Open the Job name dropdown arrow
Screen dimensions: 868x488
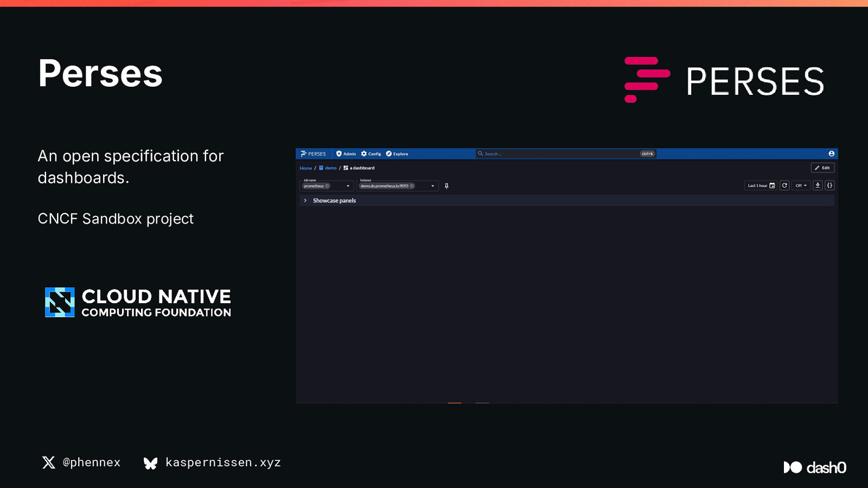(348, 186)
